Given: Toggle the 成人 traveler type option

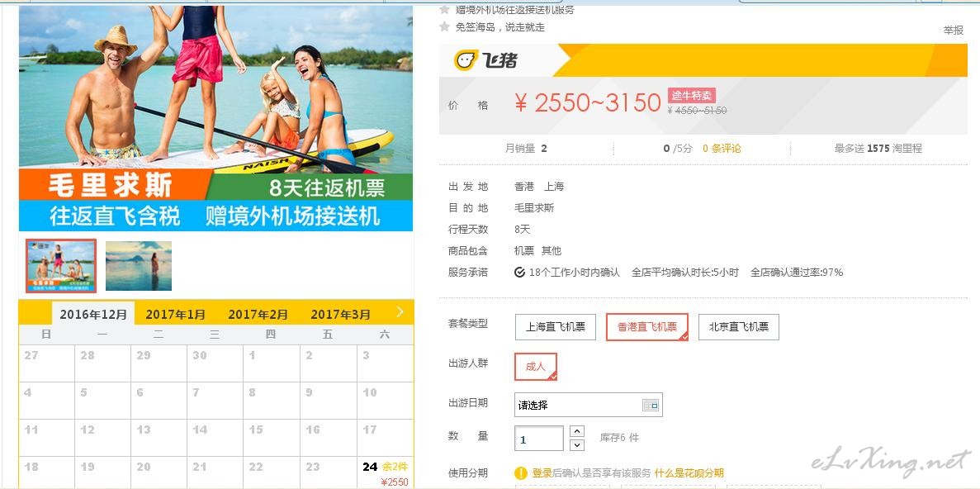Looking at the screenshot, I should (536, 367).
